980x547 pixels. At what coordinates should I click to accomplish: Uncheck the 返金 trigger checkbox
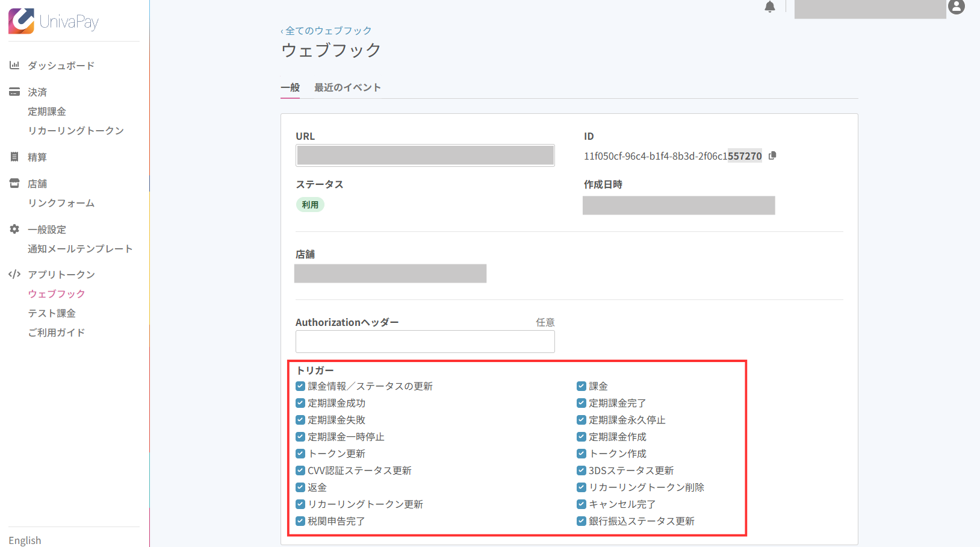click(300, 487)
